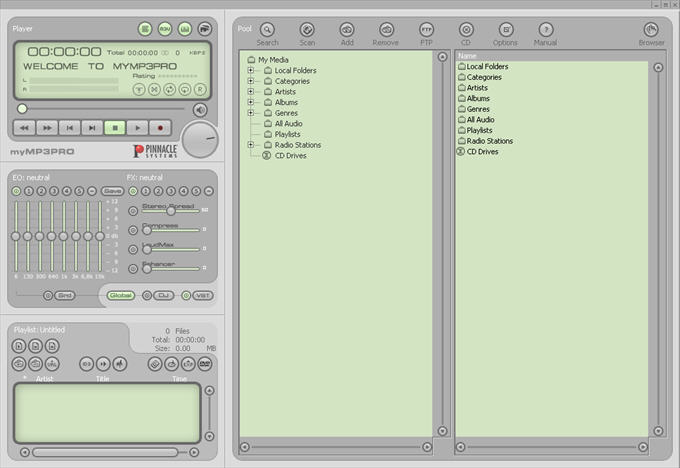The height and width of the screenshot is (468, 680).
Task: Toggle the round switch beside Snd
Action: pyautogui.click(x=48, y=295)
